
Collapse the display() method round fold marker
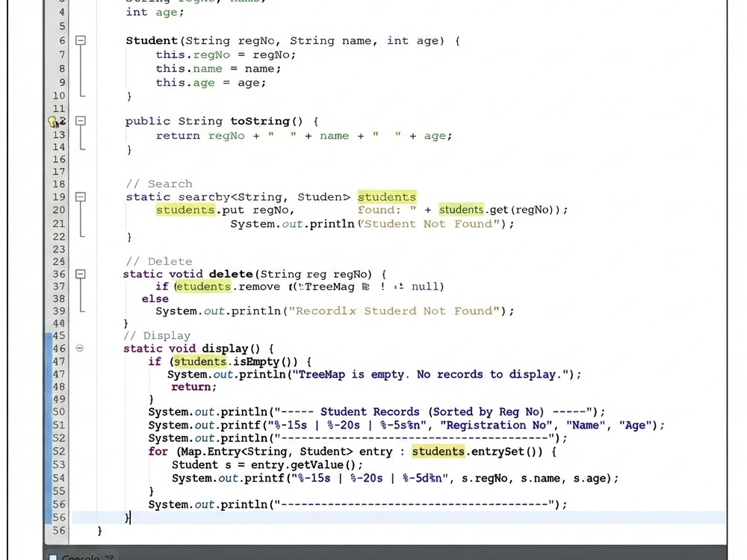point(80,348)
